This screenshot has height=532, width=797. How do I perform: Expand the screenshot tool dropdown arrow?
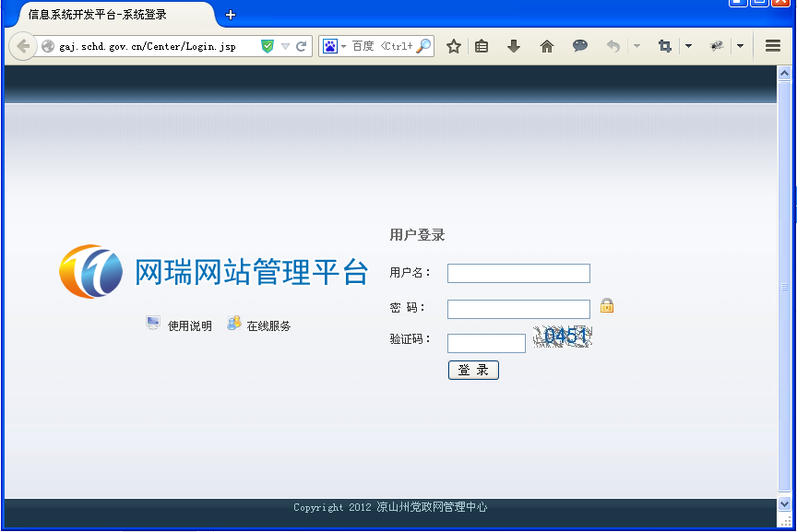[x=689, y=46]
